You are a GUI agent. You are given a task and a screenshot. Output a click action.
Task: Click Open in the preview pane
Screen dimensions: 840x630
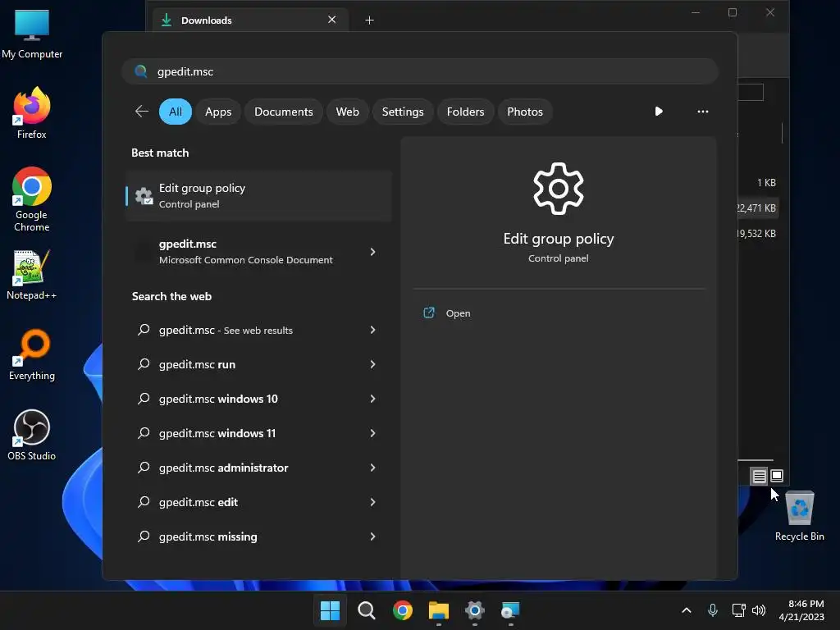[447, 313]
